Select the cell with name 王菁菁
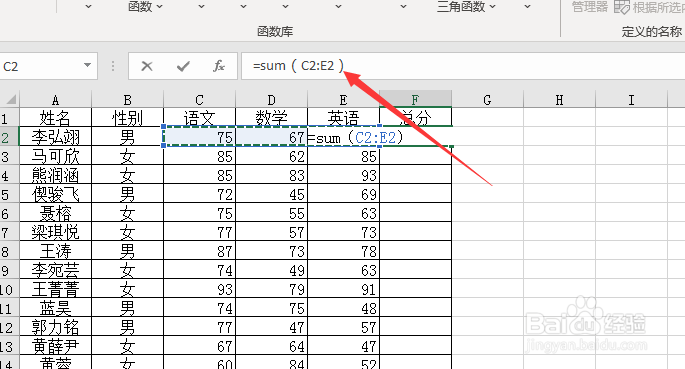 (x=55, y=289)
